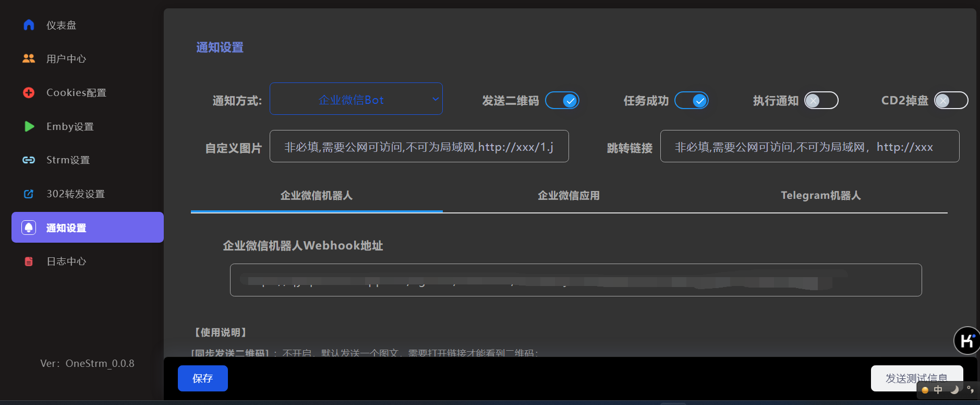Focus the 跳转链接 input field
This screenshot has width=980, height=405.
point(809,146)
